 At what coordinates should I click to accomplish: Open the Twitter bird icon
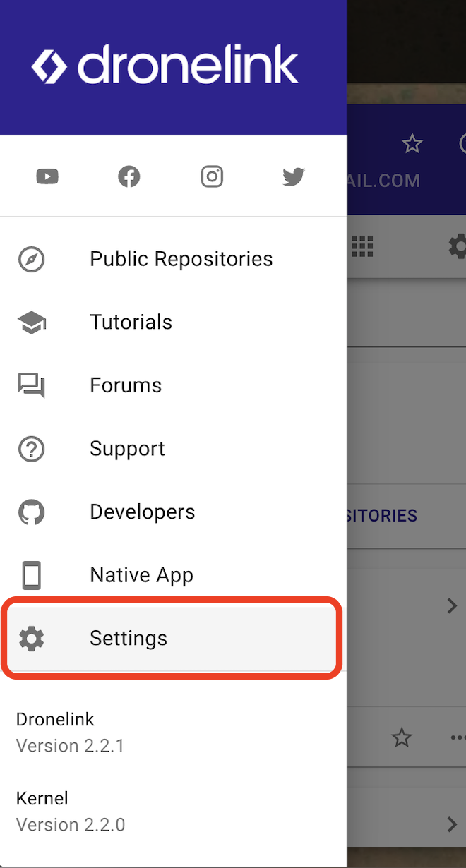(294, 176)
